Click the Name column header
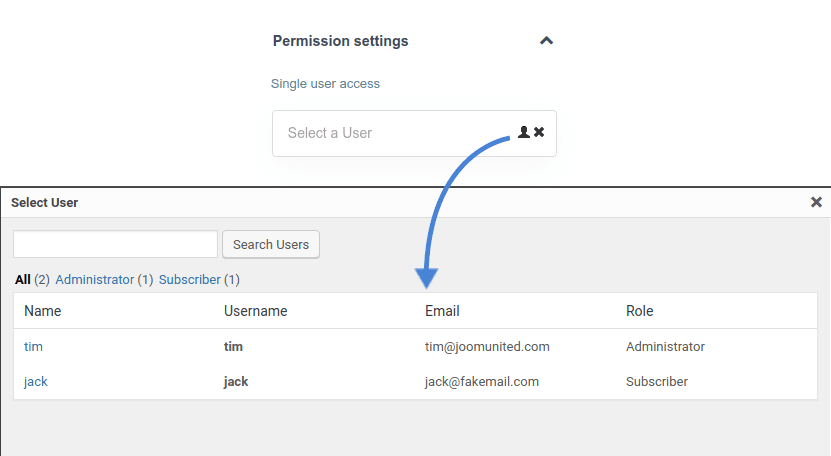Screen dimensions: 831x456 [43, 311]
